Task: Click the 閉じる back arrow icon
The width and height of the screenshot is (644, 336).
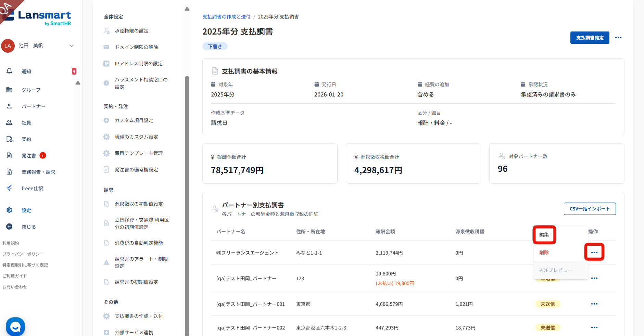Action: [x=9, y=227]
